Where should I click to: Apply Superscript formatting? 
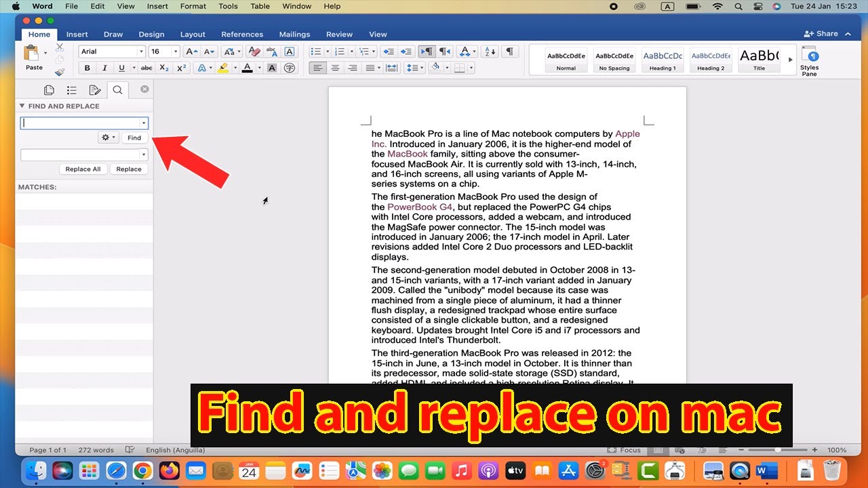(181, 68)
